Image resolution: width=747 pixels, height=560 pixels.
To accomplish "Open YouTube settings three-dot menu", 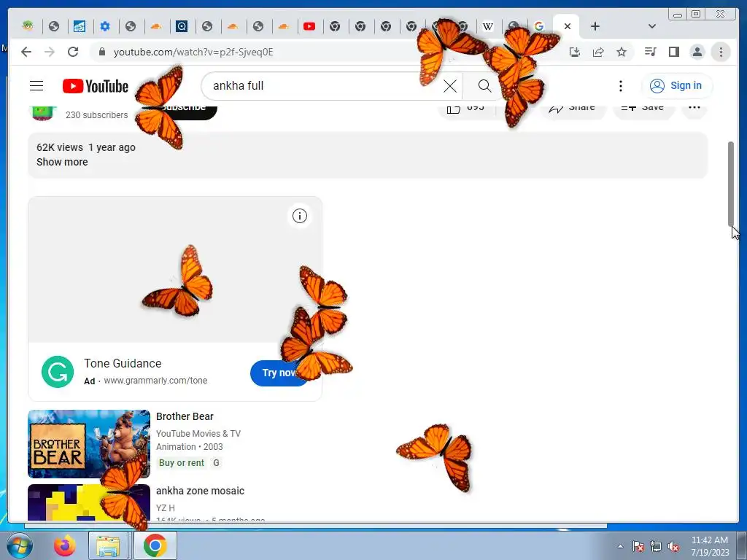I will tap(620, 86).
